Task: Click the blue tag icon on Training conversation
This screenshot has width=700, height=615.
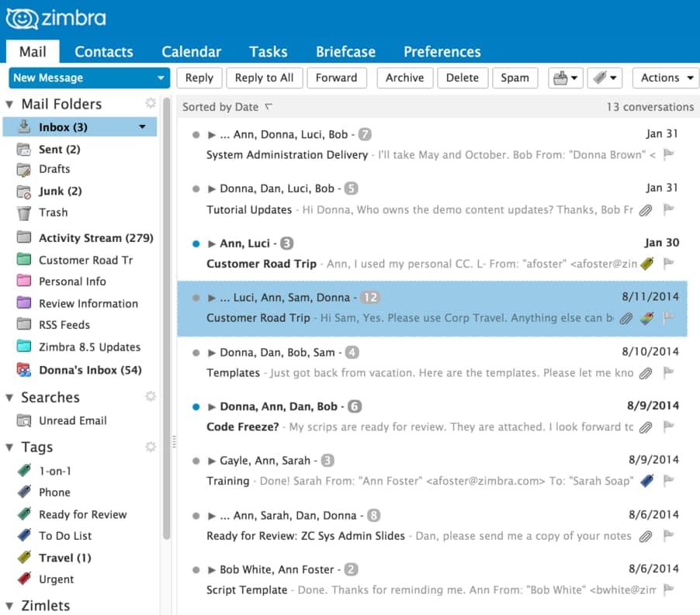Action: [x=646, y=481]
